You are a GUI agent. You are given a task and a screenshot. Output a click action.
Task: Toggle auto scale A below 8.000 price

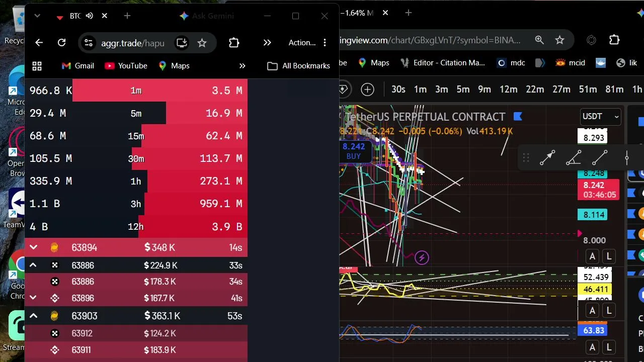(x=592, y=257)
